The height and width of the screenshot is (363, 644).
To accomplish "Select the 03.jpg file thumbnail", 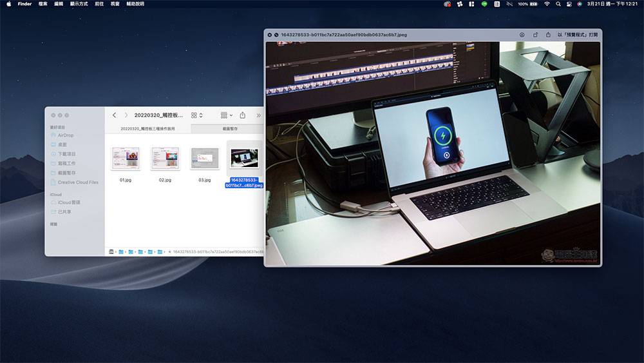I will tap(205, 158).
